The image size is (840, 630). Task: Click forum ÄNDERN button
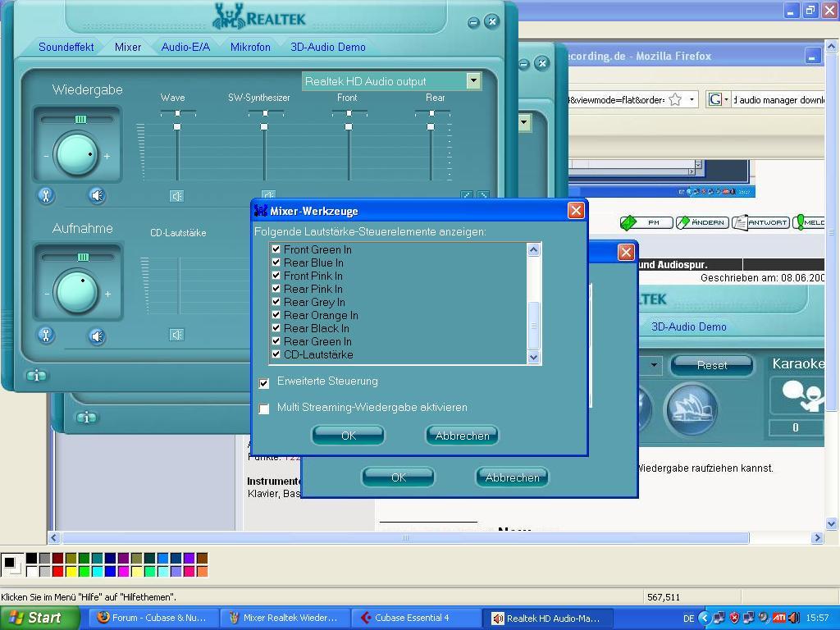702,222
